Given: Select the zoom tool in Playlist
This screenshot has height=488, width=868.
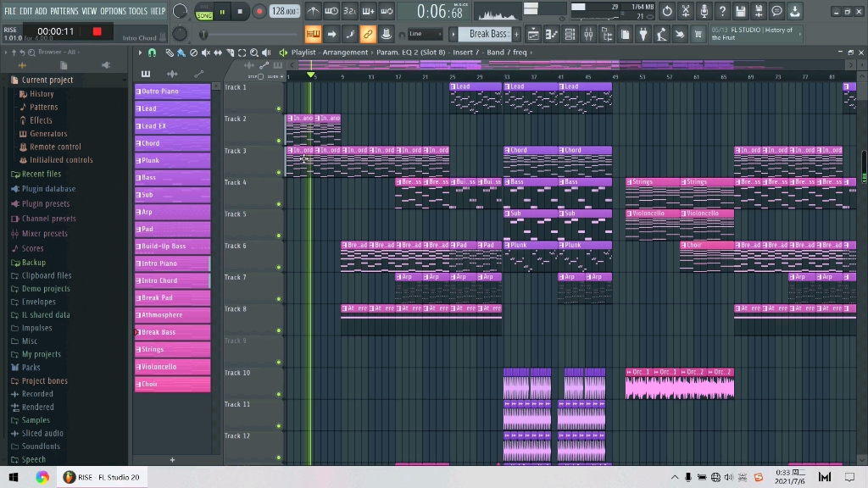Looking at the screenshot, I should click(x=254, y=53).
